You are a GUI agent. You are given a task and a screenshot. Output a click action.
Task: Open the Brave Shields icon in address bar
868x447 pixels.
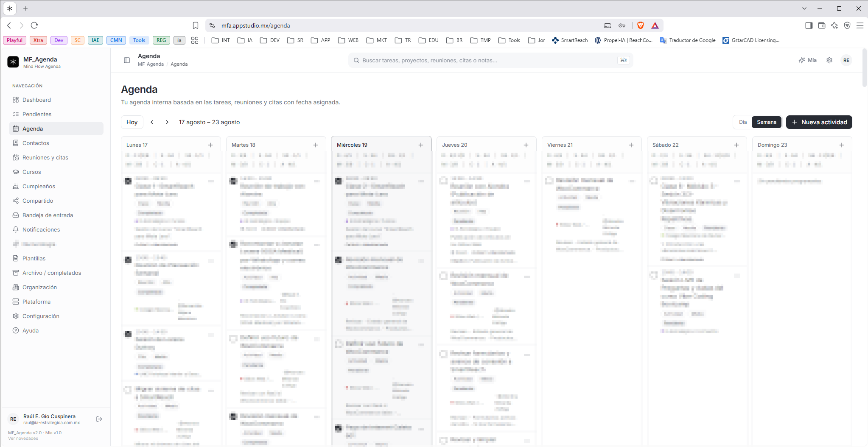tap(641, 25)
